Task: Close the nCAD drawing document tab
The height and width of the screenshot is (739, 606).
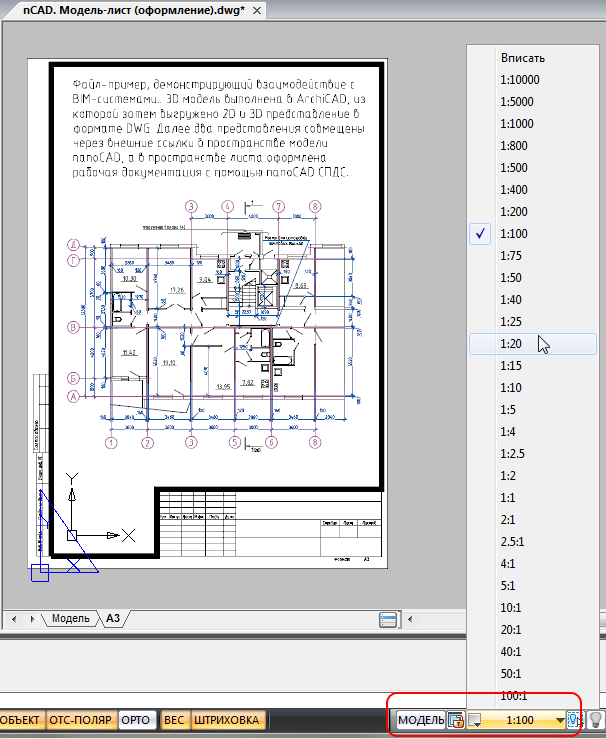Action: pyautogui.click(x=257, y=10)
